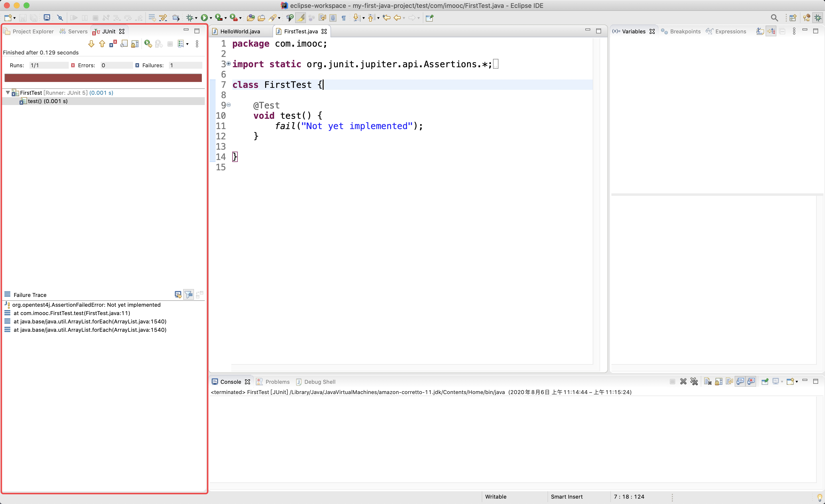Expand folded imports on line 3
The width and height of the screenshot is (825, 504).
[229, 64]
